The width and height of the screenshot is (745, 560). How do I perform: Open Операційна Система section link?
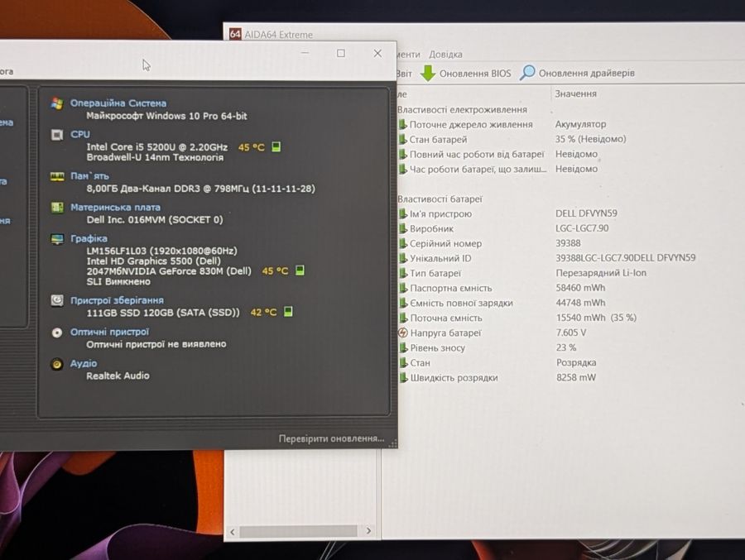coord(118,103)
